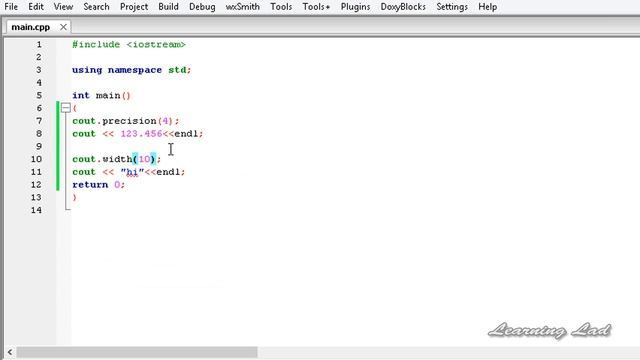Close the main.cpp tab

(63, 27)
